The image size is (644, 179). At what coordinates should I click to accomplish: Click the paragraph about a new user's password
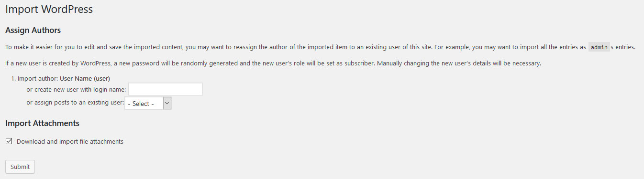pos(273,63)
